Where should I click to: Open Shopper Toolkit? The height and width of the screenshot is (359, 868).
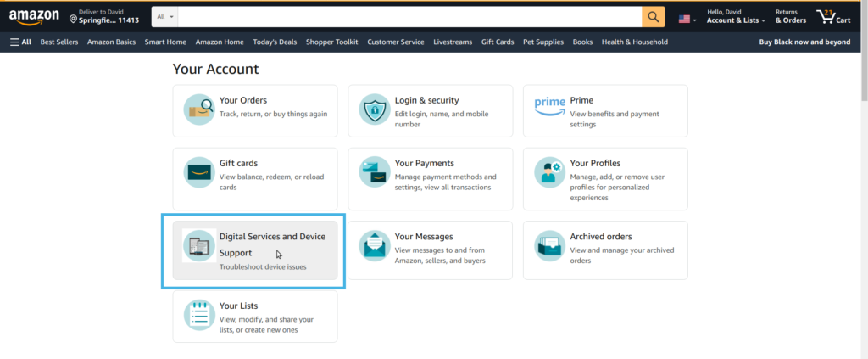tap(331, 42)
